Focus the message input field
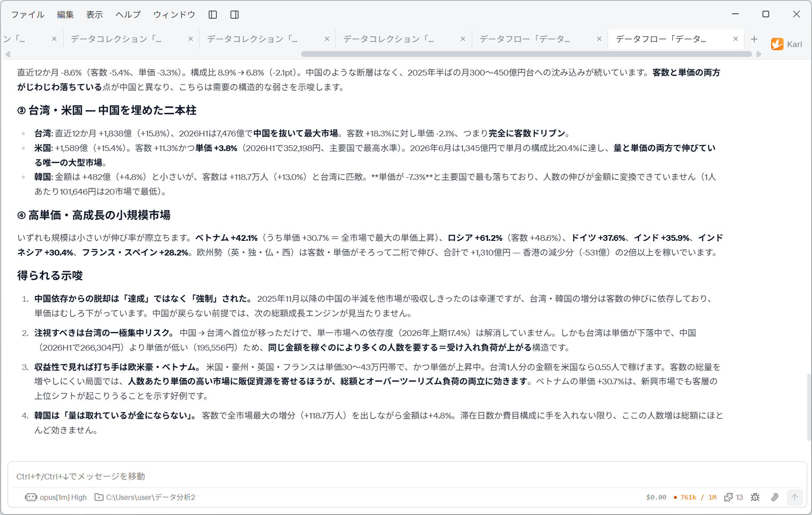Screen dimensions: 812x515 click(x=406, y=476)
